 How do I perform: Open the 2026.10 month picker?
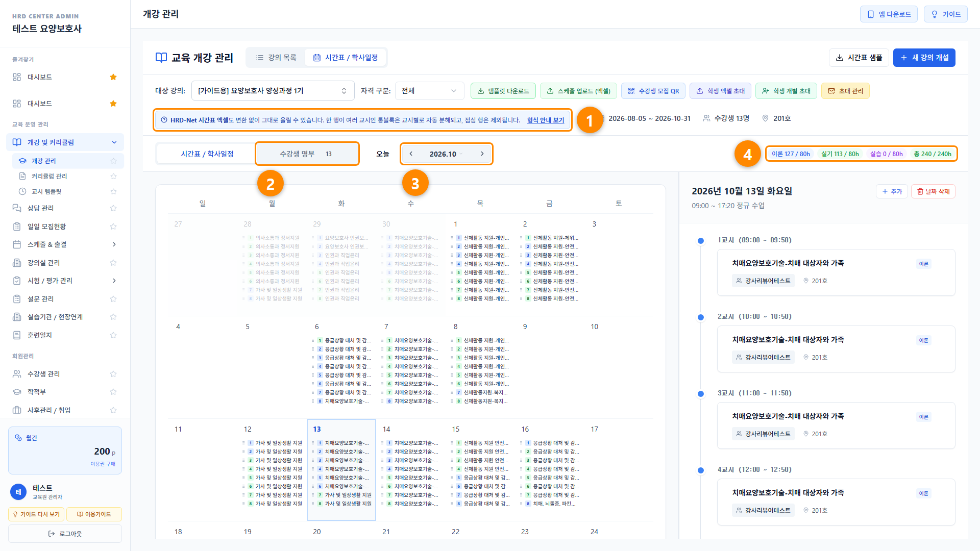coord(446,154)
